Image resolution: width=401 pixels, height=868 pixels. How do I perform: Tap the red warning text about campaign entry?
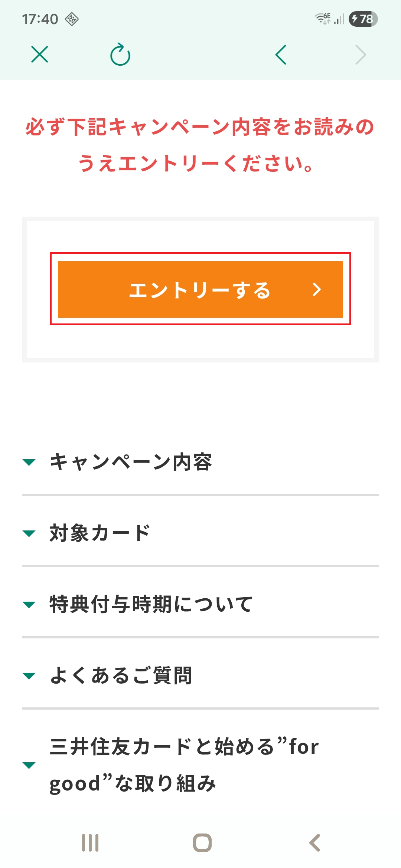point(200,145)
